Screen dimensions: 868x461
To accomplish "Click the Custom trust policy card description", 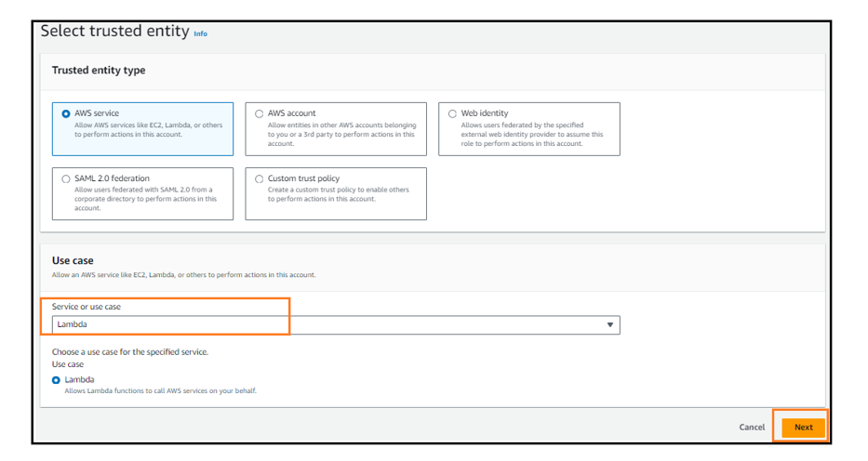I will pos(339,194).
